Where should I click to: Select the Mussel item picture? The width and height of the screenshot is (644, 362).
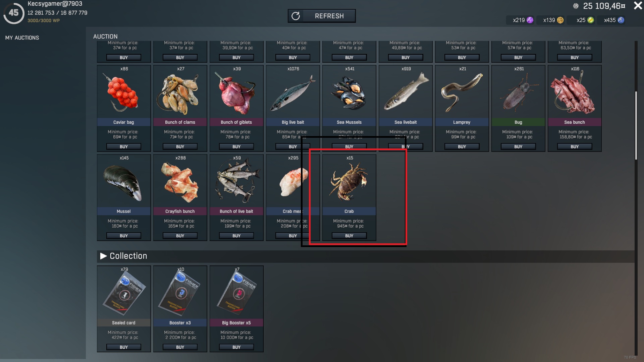coord(123,183)
